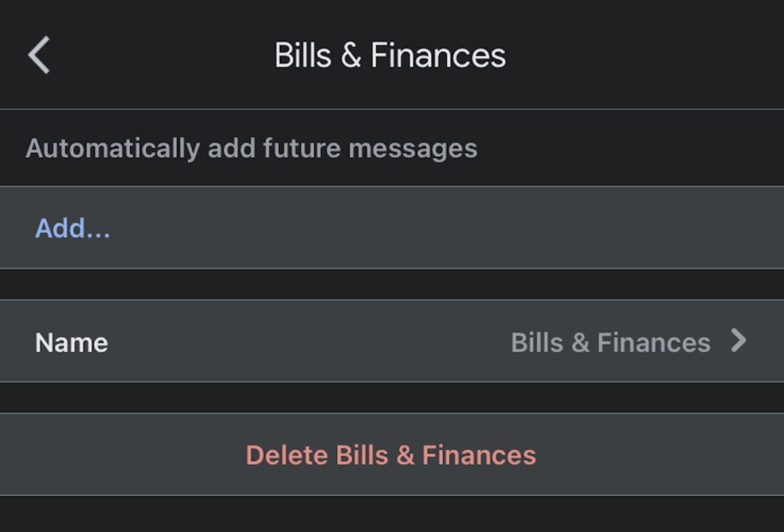Click the Bills & Finances name value
The image size is (784, 532).
tap(610, 342)
